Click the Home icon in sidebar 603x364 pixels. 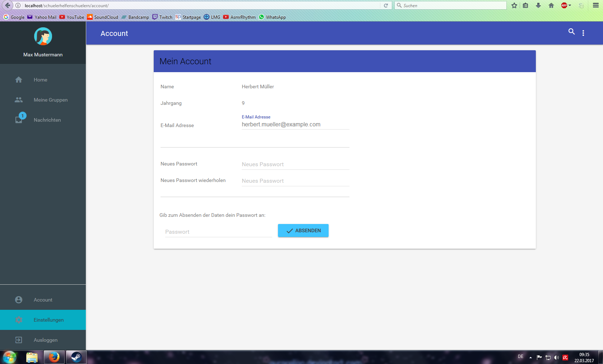pyautogui.click(x=19, y=80)
